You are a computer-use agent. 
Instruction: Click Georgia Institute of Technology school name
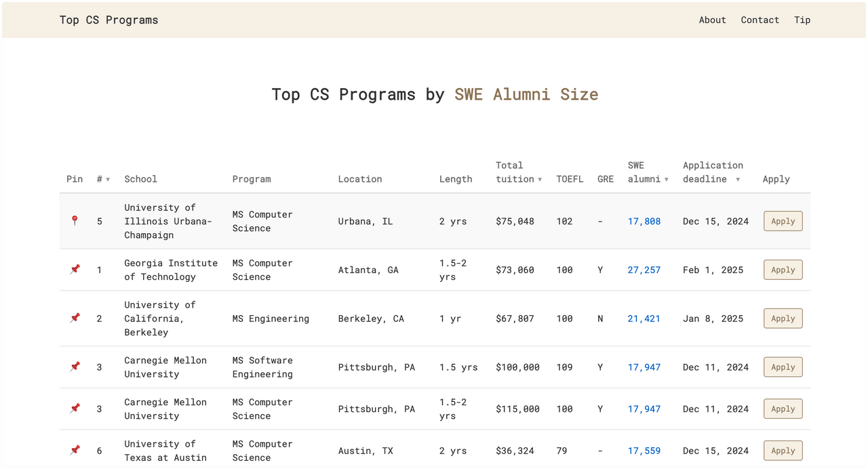point(171,270)
